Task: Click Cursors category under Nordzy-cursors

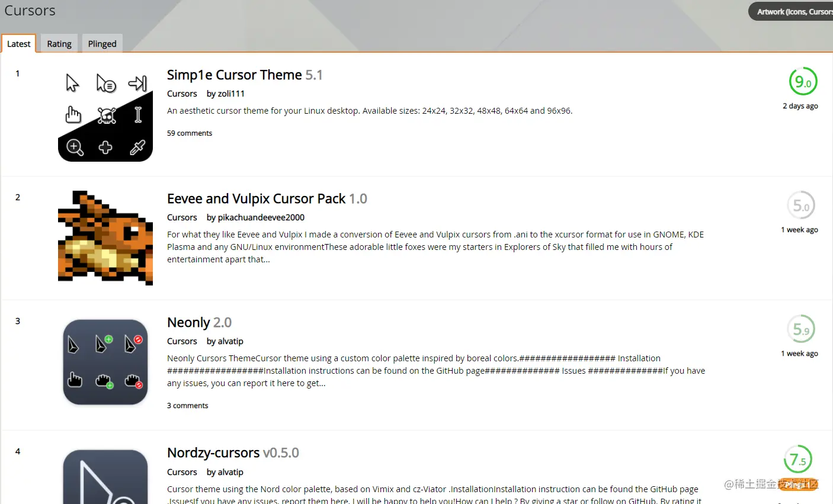Action: 182,472
